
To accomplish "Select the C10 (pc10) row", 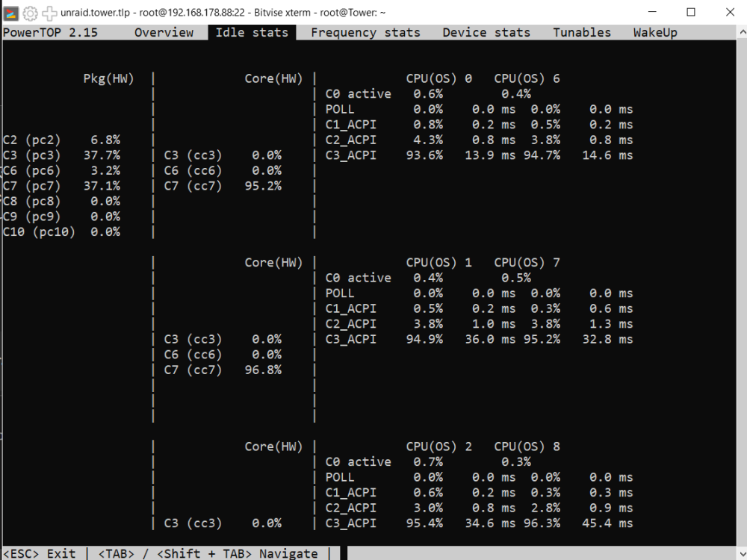I will [61, 232].
